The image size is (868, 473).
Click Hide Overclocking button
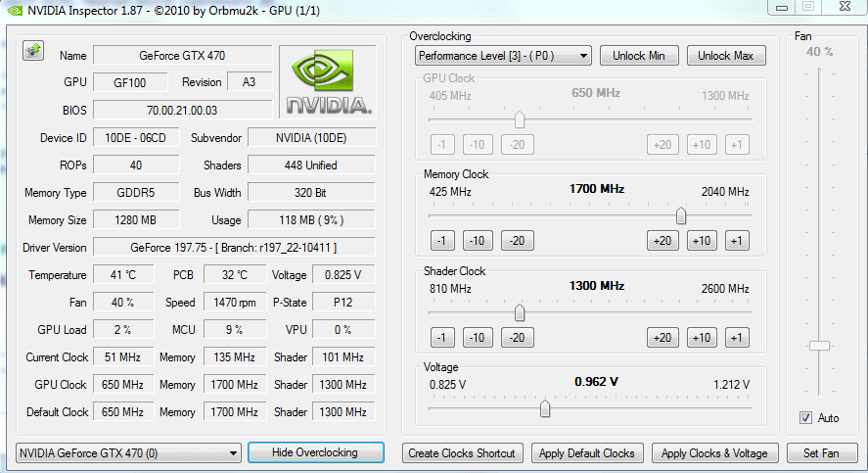click(x=315, y=452)
